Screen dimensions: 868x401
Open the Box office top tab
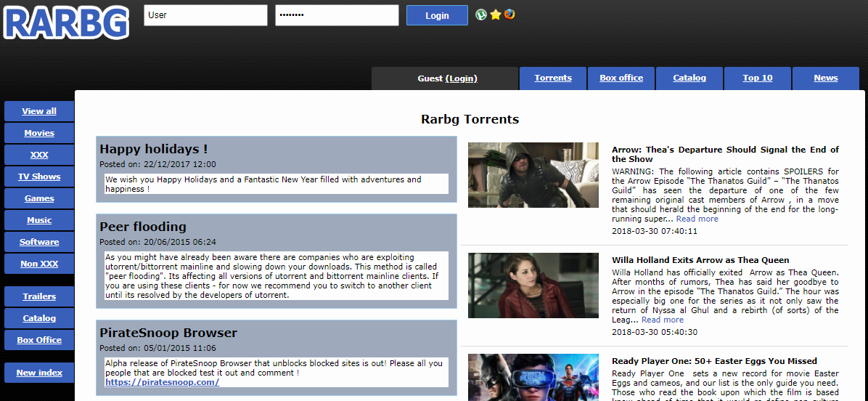point(621,78)
